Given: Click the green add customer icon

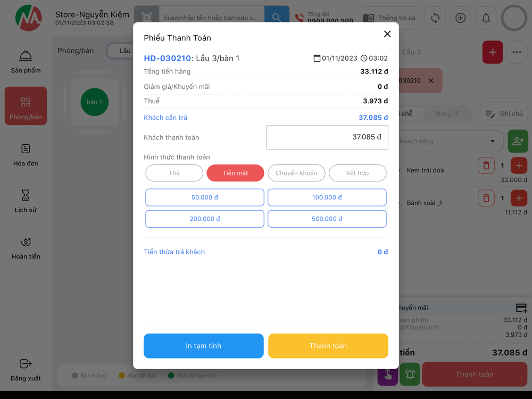Looking at the screenshot, I should [518, 141].
